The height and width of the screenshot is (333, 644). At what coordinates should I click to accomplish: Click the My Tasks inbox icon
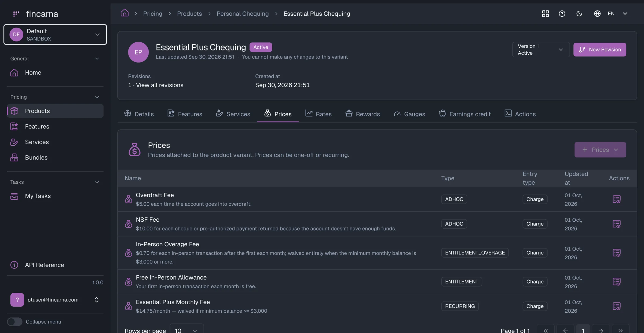click(x=14, y=196)
